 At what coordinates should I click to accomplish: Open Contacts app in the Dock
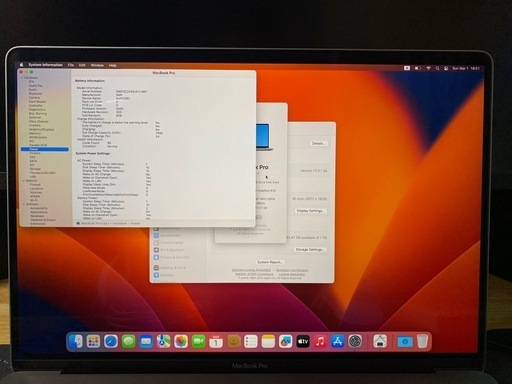tap(233, 341)
